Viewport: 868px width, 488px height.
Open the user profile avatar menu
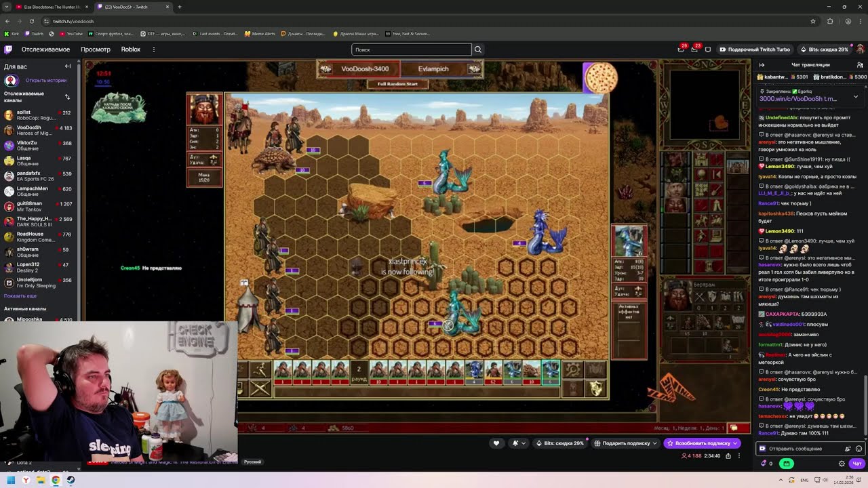tap(860, 49)
